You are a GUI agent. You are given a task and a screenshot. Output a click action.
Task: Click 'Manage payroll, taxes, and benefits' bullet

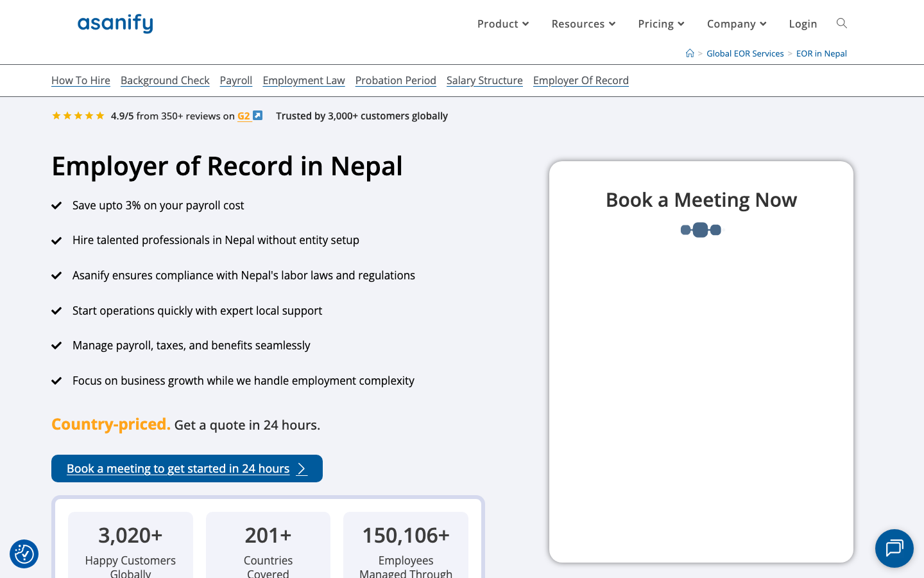[191, 346]
